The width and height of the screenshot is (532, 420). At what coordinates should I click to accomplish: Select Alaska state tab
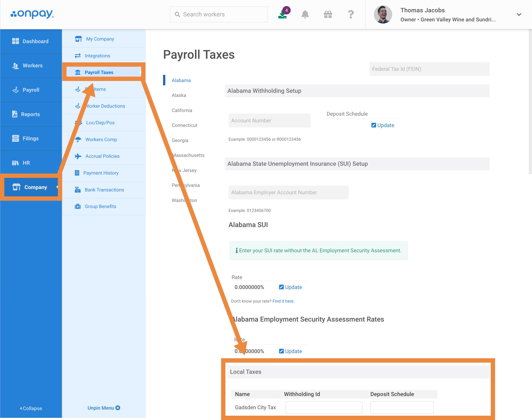point(179,95)
